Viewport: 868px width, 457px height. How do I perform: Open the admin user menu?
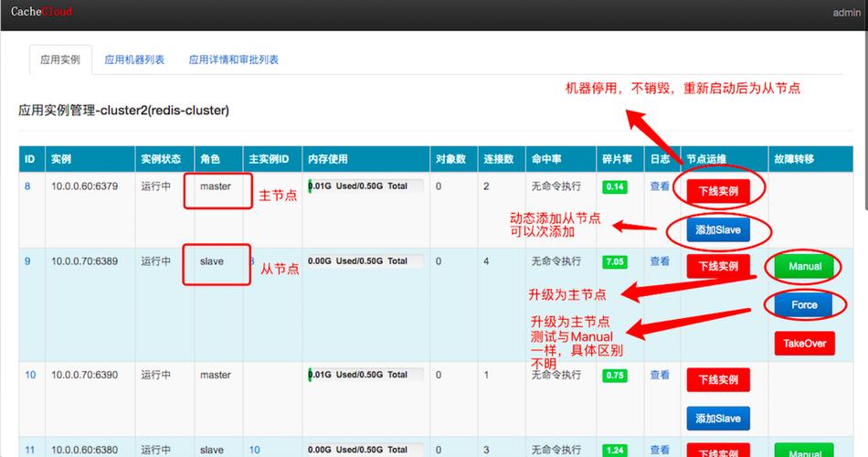(846, 12)
